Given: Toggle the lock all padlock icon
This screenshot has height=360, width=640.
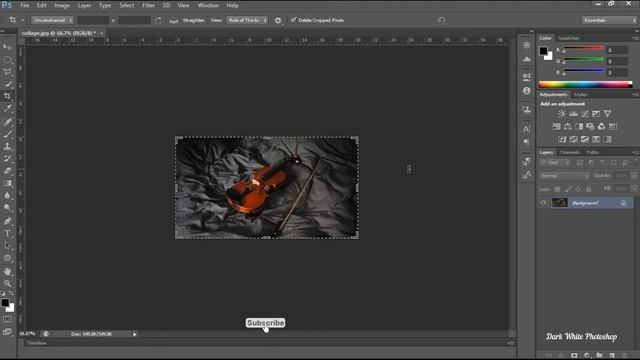Looking at the screenshot, I should 589,189.
